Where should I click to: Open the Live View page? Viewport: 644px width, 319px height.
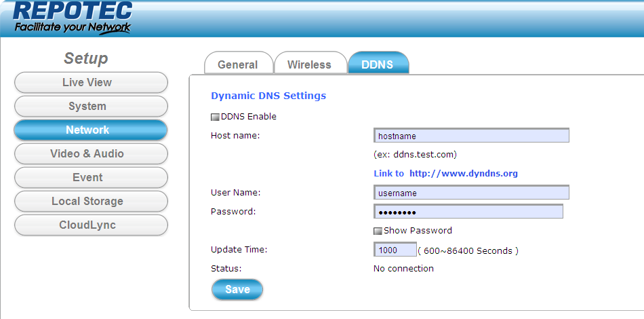[x=91, y=83]
